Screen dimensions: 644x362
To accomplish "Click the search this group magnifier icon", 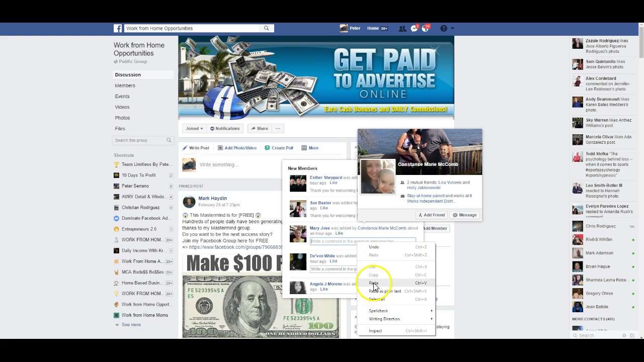I will 169,140.
